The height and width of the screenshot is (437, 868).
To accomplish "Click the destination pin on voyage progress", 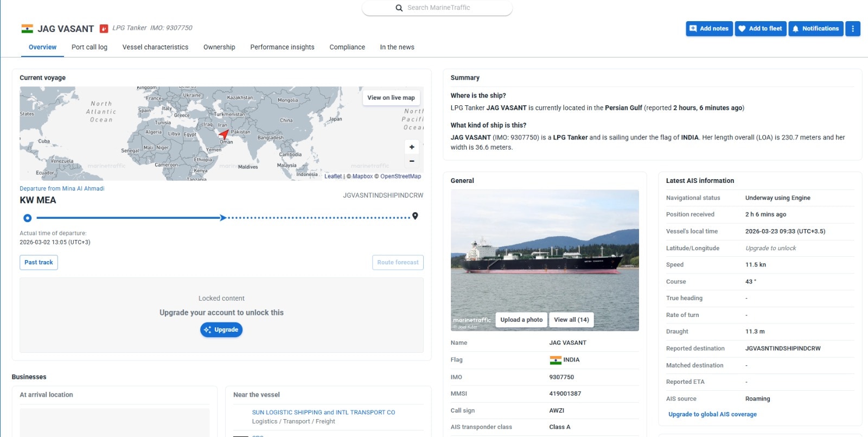I will [415, 216].
